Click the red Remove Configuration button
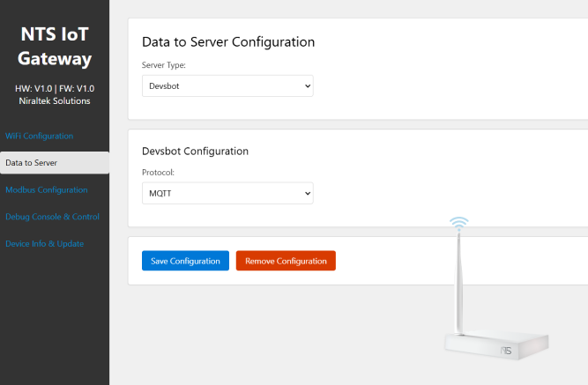Image resolution: width=588 pixels, height=385 pixels. pyautogui.click(x=286, y=261)
